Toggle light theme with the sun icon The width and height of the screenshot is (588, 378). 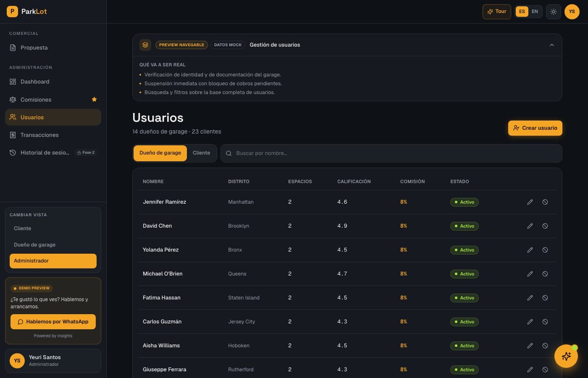[x=554, y=12]
